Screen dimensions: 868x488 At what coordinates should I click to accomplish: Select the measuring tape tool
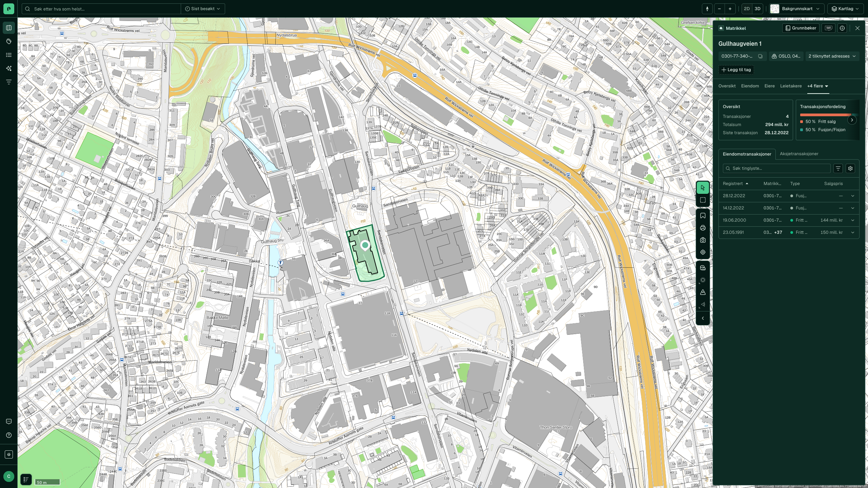pos(703,268)
